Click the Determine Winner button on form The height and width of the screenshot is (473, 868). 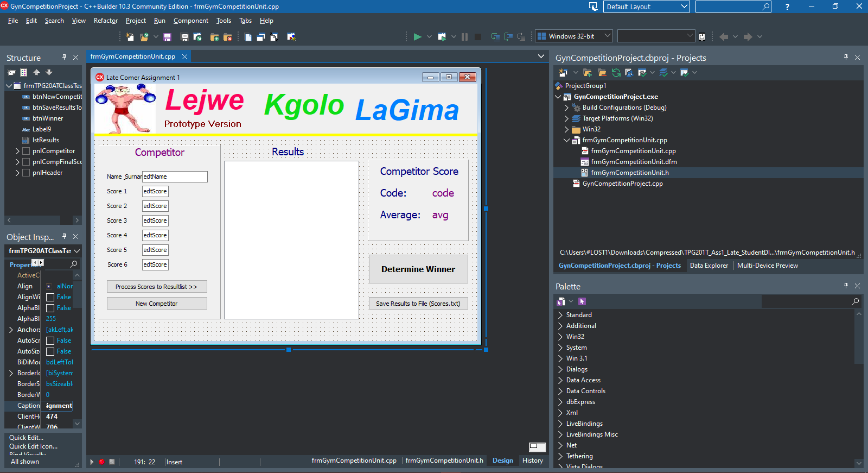[418, 269]
